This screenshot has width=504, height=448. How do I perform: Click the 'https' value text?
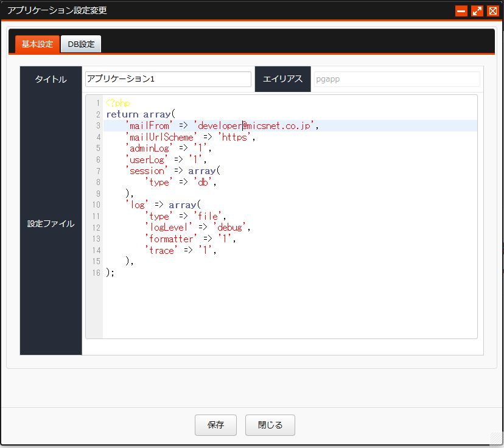(234, 137)
